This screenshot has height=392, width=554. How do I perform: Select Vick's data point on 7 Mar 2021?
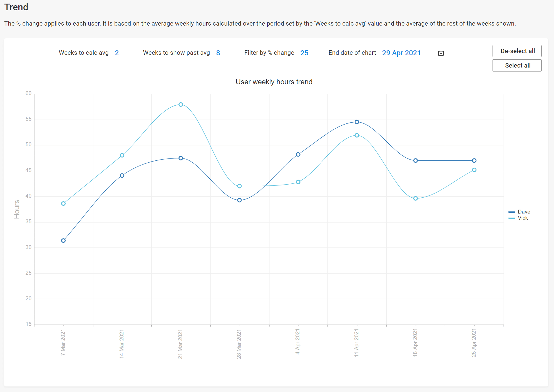pyautogui.click(x=63, y=204)
